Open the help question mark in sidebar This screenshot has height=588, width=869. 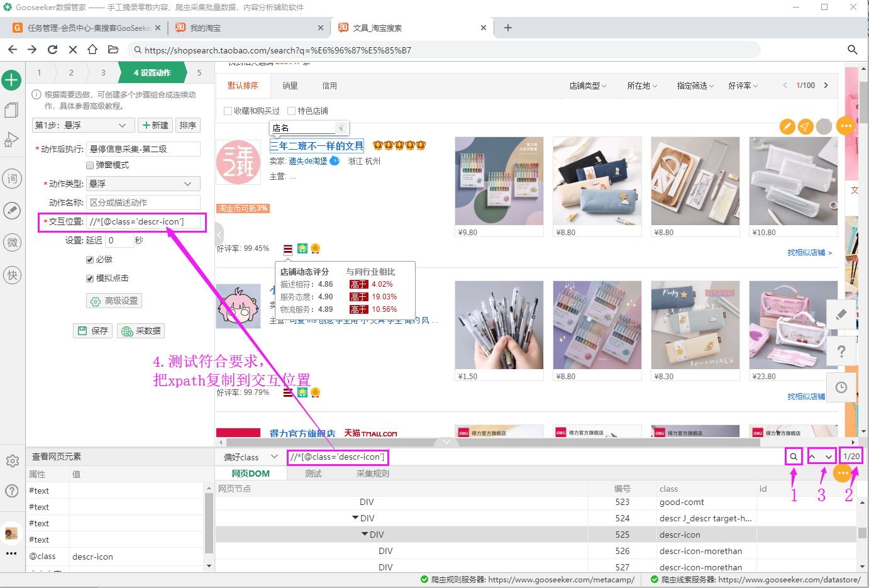click(12, 491)
